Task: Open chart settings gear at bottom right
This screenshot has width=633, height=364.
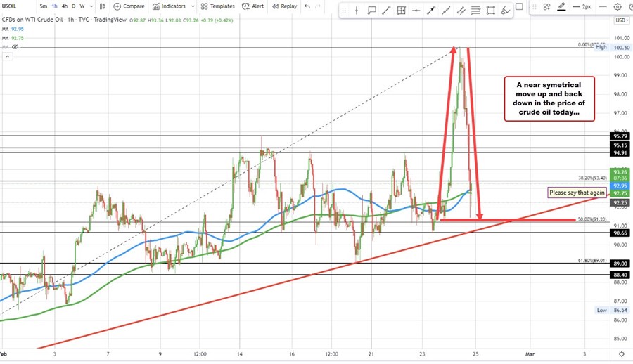Action: pyautogui.click(x=621, y=354)
